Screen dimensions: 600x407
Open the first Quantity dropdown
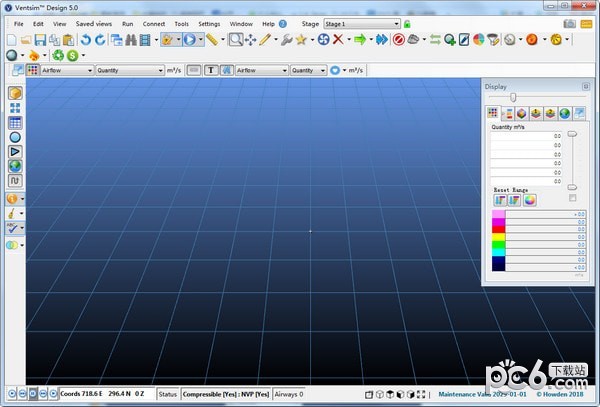pos(130,70)
